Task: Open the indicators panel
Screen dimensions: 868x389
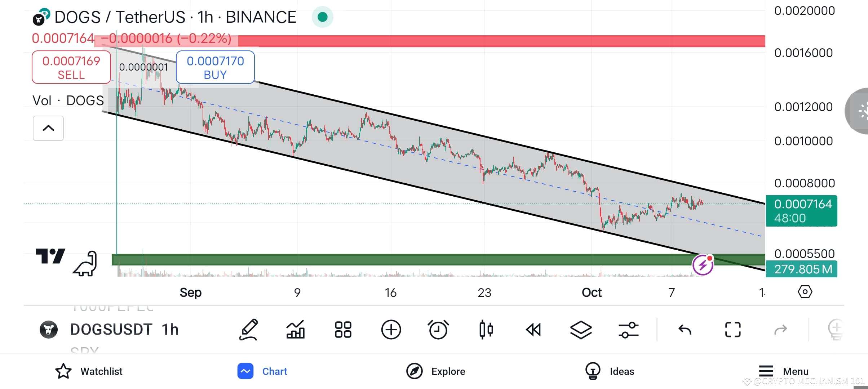Action: [x=296, y=329]
